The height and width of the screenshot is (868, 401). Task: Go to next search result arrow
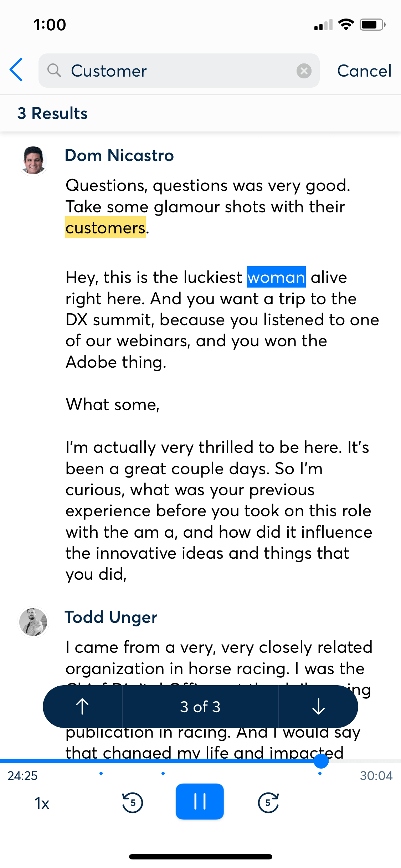point(318,706)
